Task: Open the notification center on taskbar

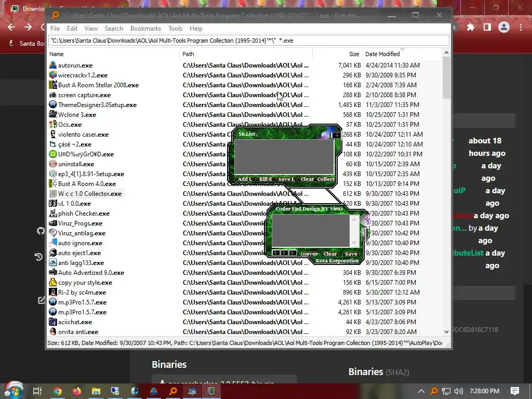Action: 515,391
